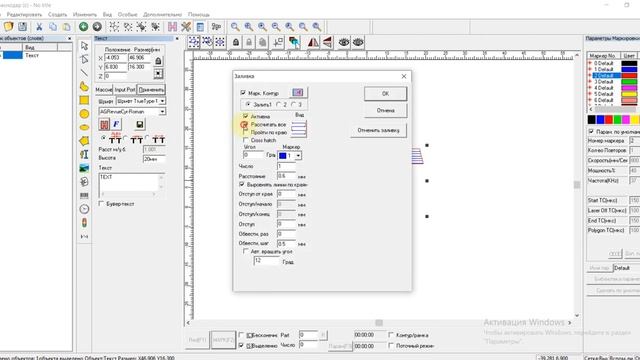Image resolution: width=640 pixels, height=360 pixels.
Task: Click the Угол angle input field
Action: [253, 155]
